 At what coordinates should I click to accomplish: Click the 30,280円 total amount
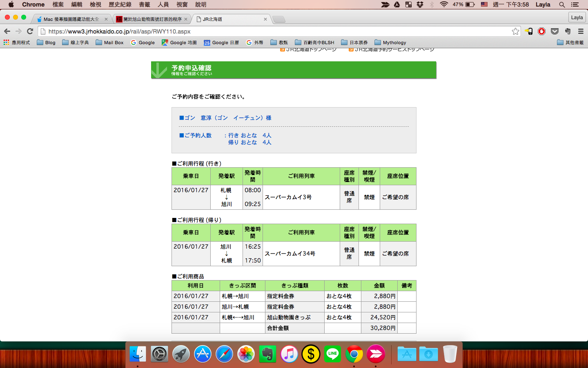[x=383, y=328]
